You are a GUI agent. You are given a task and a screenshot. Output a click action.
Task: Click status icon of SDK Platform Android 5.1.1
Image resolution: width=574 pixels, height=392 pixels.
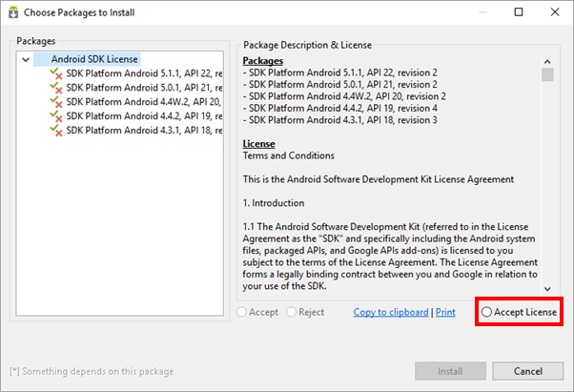pyautogui.click(x=56, y=73)
